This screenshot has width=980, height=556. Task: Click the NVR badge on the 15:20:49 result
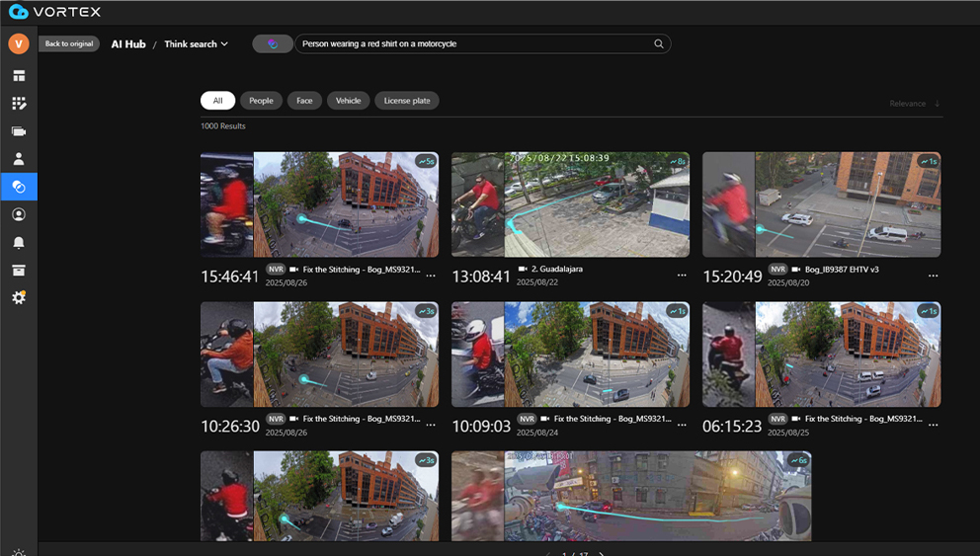[777, 270]
